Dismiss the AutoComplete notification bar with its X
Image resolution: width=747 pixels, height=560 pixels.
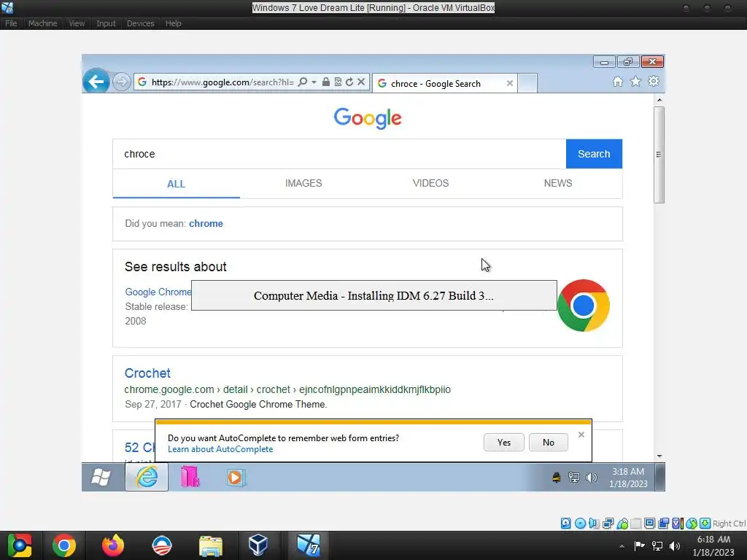(x=581, y=435)
